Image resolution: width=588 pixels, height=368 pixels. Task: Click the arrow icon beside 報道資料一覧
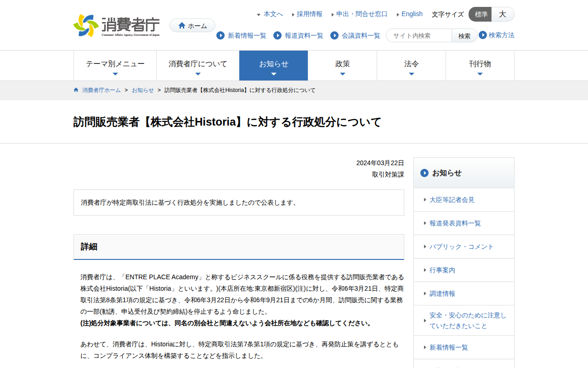tap(277, 35)
